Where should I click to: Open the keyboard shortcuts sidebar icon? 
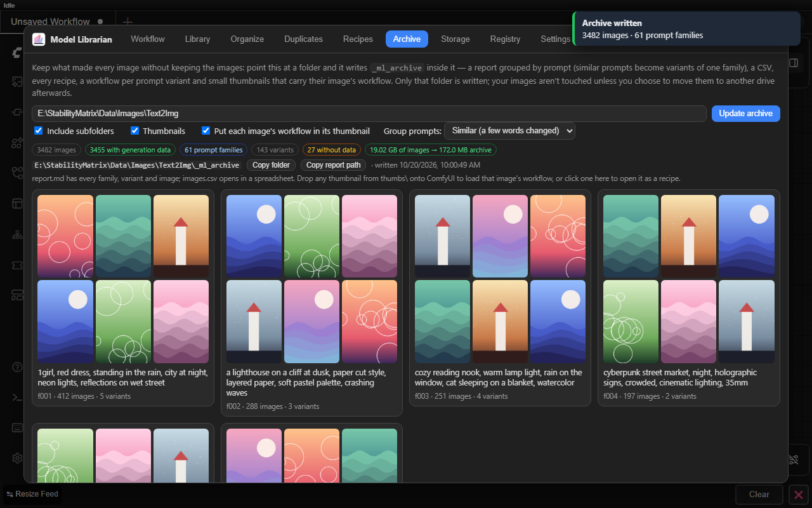(x=17, y=427)
